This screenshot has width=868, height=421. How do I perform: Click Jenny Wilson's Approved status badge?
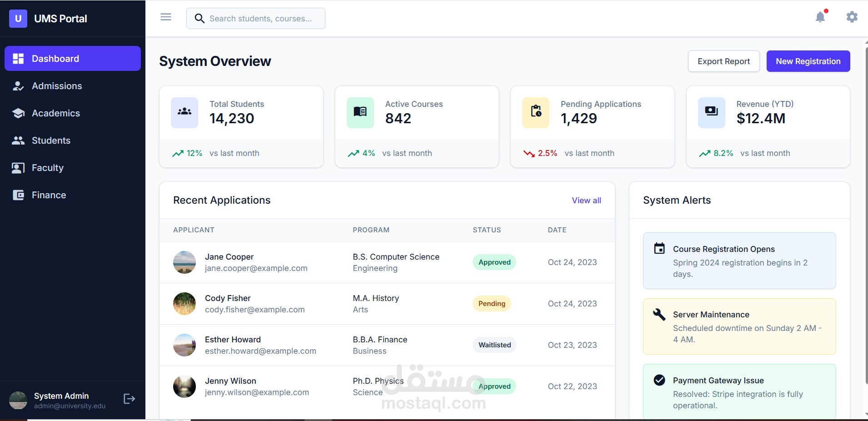point(494,386)
